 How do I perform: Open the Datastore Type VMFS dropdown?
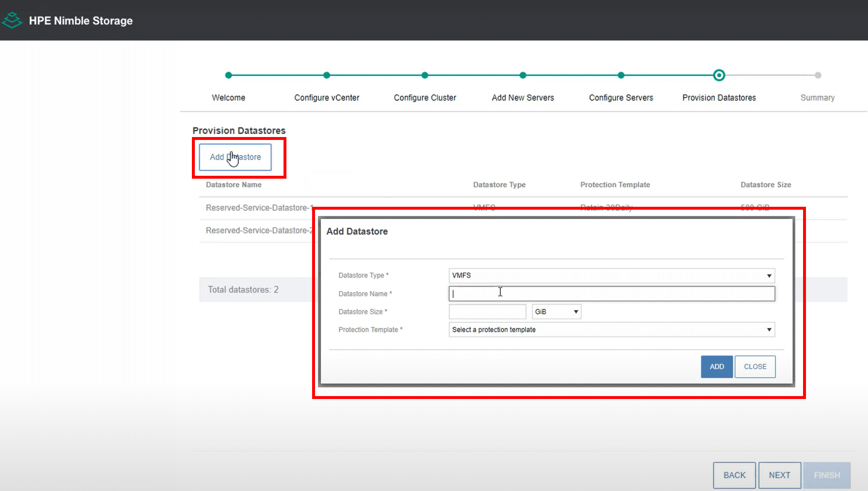point(612,276)
